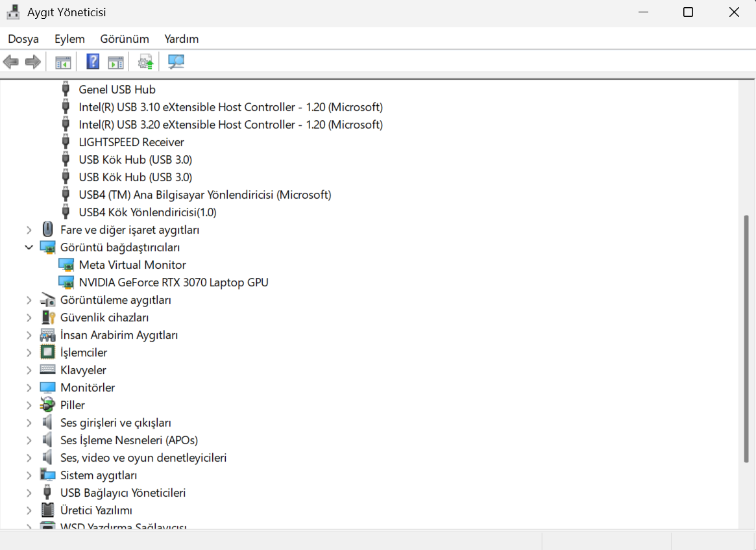
Task: Open the Eylem menu
Action: [x=69, y=38]
